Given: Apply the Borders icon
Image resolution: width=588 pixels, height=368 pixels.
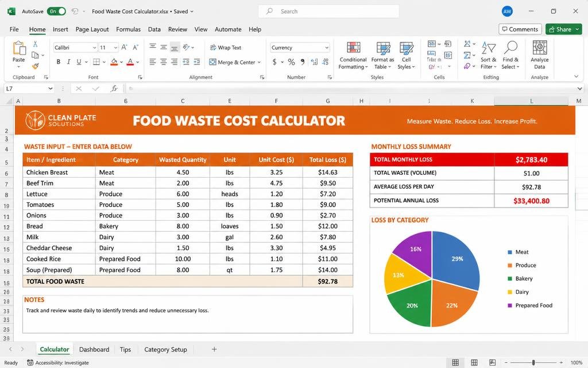Looking at the screenshot, I should (96, 62).
